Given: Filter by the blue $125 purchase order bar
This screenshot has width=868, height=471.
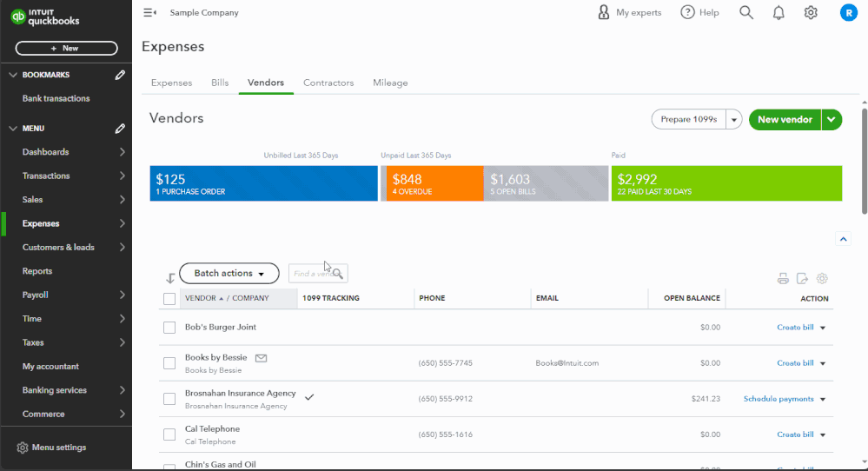Looking at the screenshot, I should pyautogui.click(x=263, y=183).
